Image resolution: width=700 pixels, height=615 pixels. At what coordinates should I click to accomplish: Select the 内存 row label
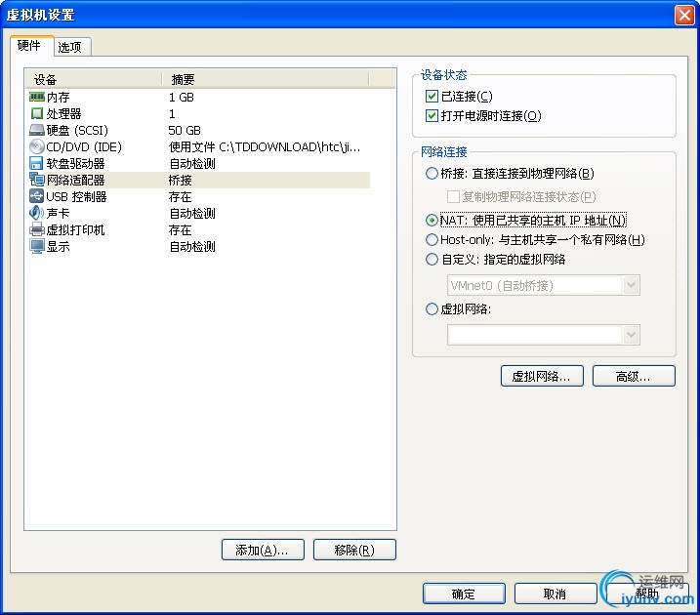coord(58,97)
